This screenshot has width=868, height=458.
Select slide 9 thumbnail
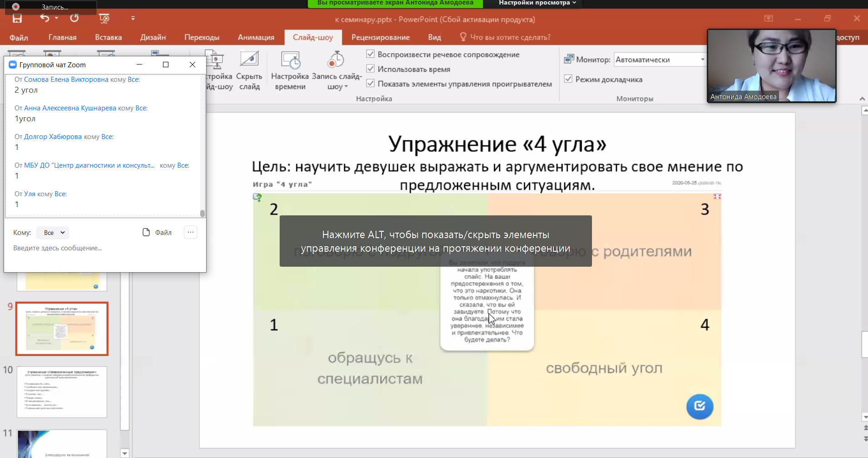pyautogui.click(x=62, y=329)
